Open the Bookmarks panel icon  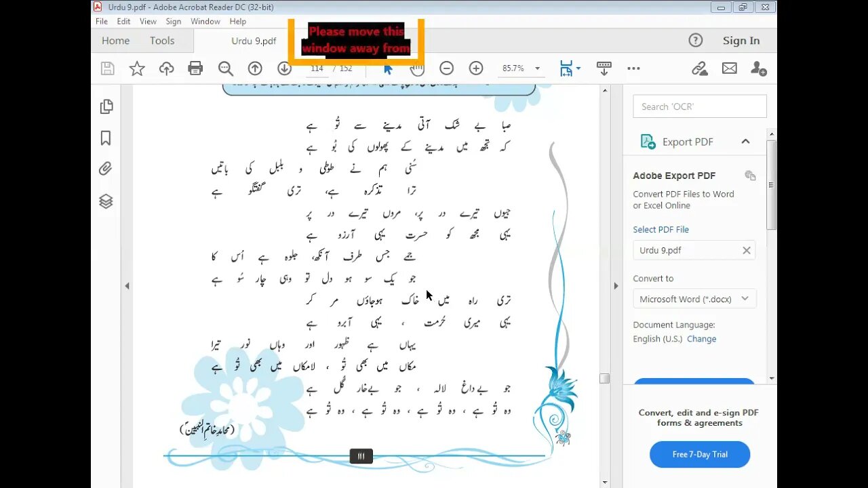pos(106,138)
